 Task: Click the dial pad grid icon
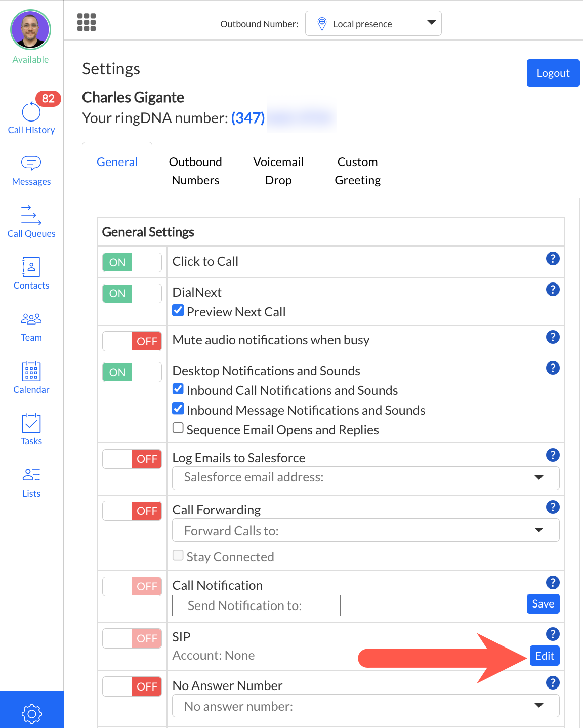click(87, 22)
